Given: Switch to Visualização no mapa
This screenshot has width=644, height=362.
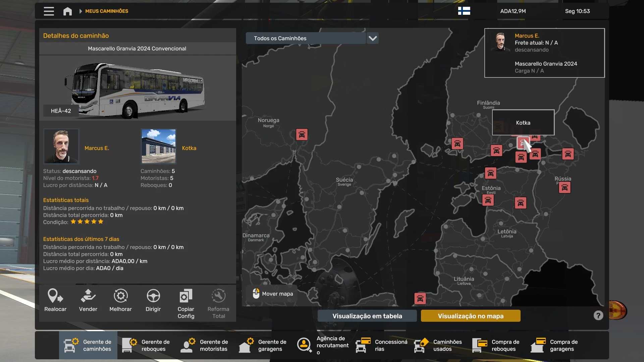Looking at the screenshot, I should pyautogui.click(x=470, y=316).
